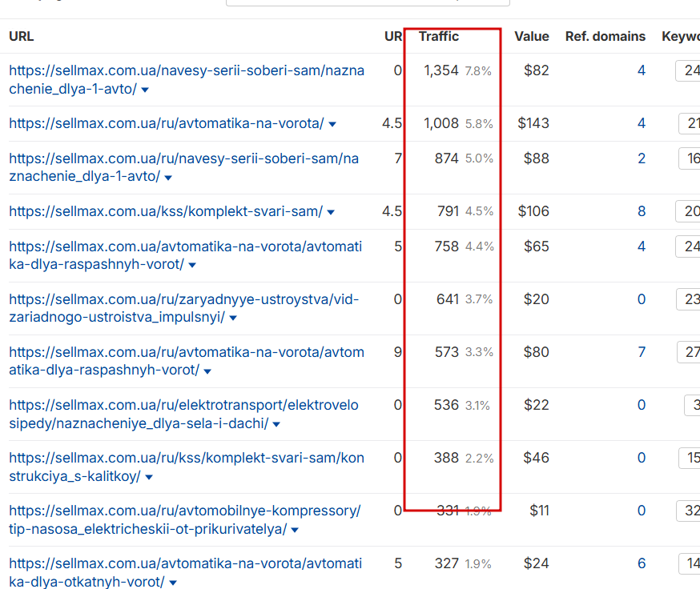
Task: Sort table by URL column header
Action: coord(22,36)
